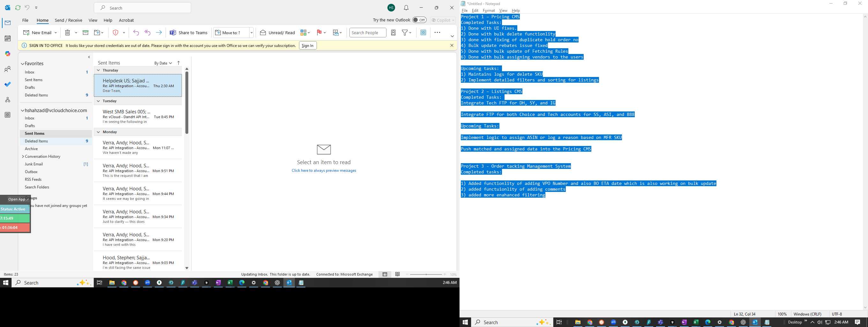Click the HS account avatar
Viewport: 868px width, 327px height.
[391, 8]
